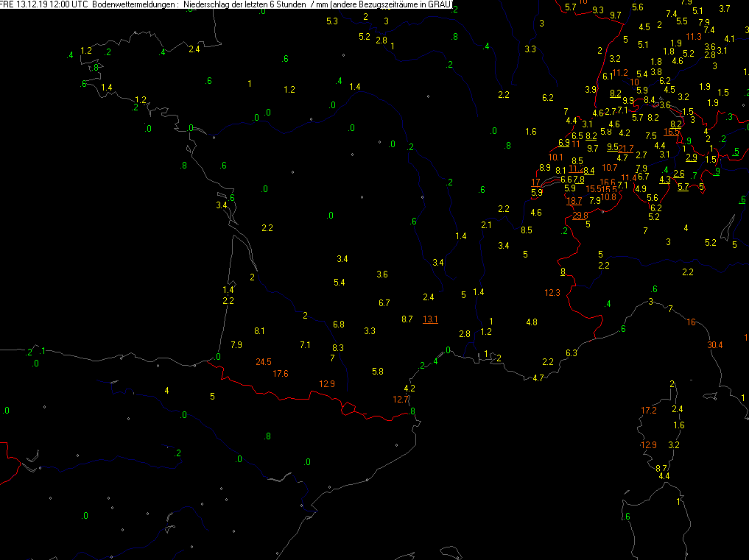This screenshot has width=749, height=560.
Task: Click the yellow 9.3 value
Action: (x=597, y=10)
